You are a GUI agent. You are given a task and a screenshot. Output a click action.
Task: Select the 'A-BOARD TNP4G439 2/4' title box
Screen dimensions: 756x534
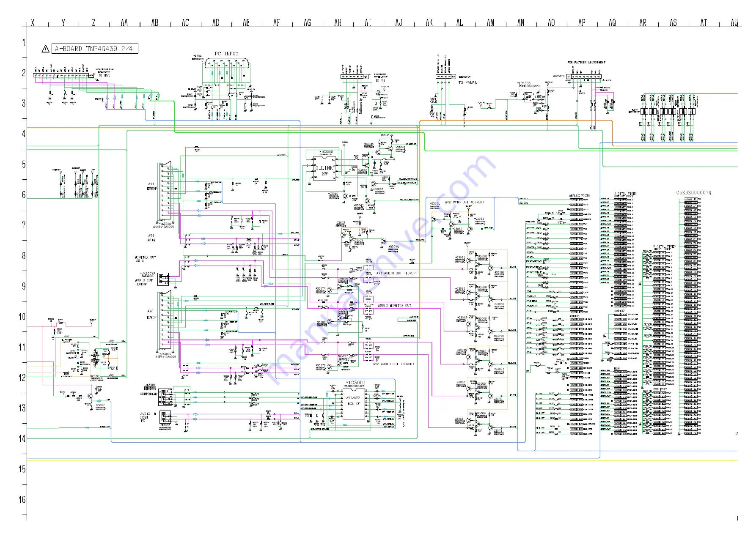(95, 49)
